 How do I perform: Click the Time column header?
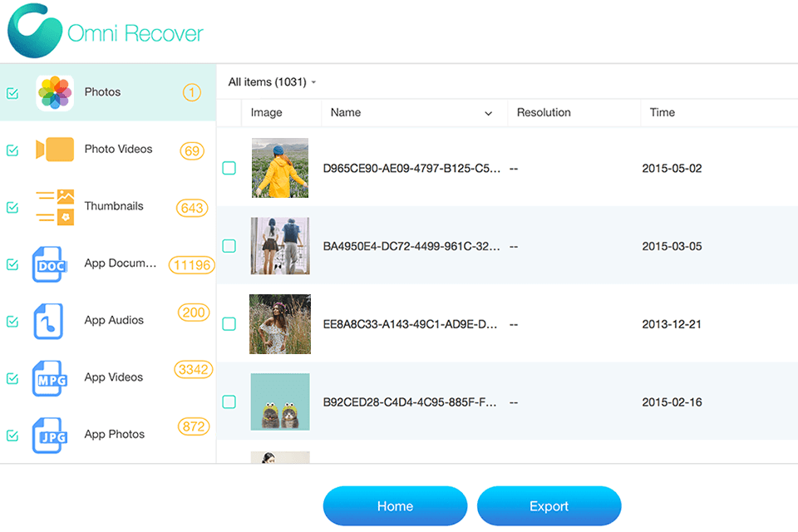pyautogui.click(x=663, y=112)
